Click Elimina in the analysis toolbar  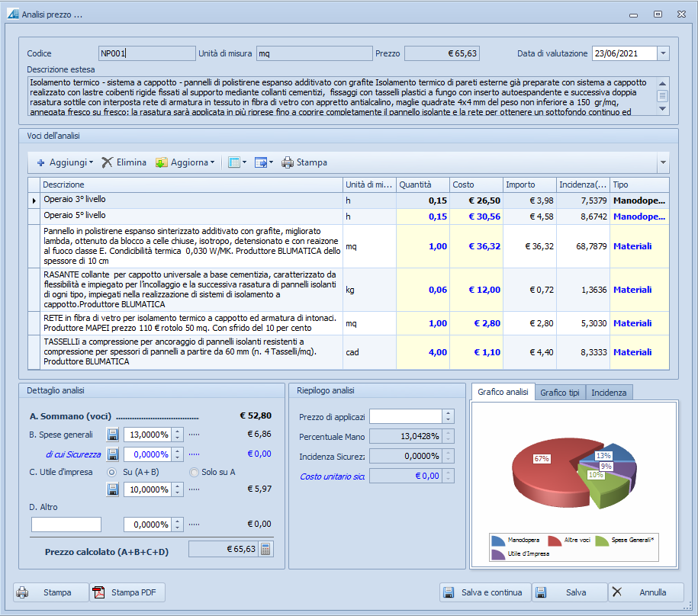[x=124, y=163]
